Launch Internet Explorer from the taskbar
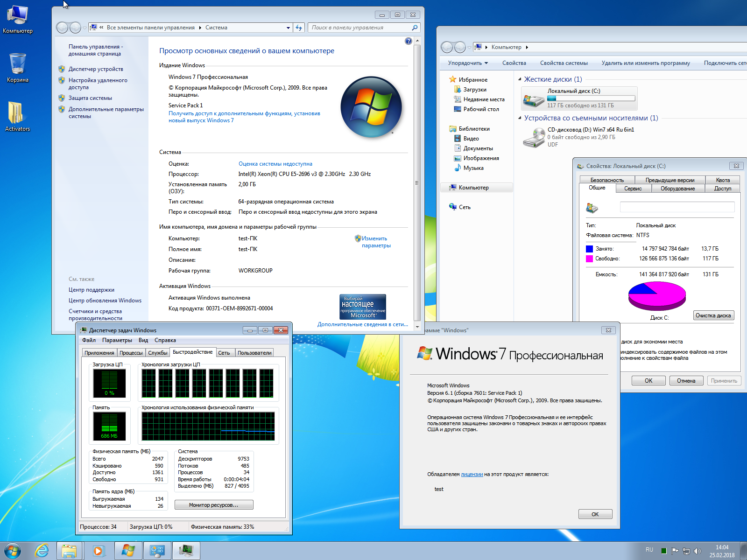 point(42,551)
